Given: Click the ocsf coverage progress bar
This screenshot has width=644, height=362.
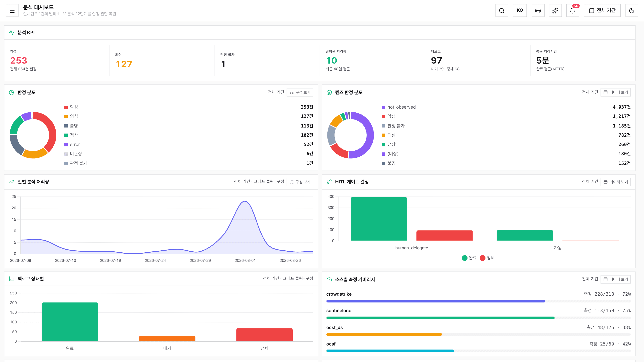Looking at the screenshot, I should pos(478,351).
